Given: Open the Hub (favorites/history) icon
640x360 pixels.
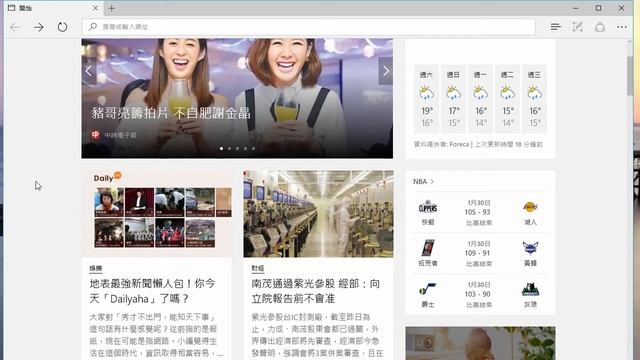Looking at the screenshot, I should (556, 27).
